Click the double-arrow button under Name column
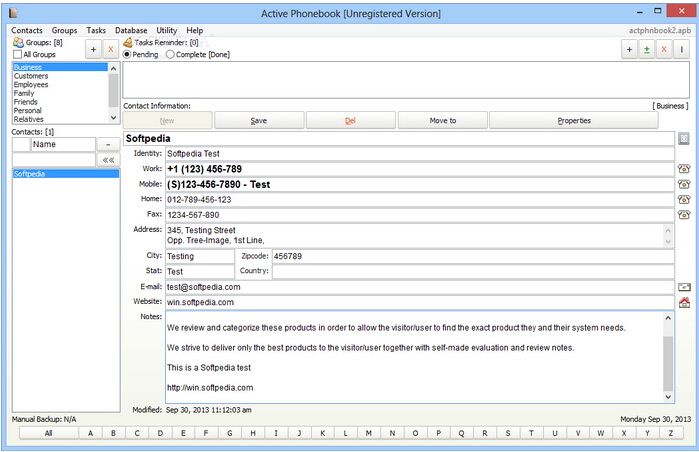Image resolution: width=699 pixels, height=452 pixels. [x=107, y=160]
